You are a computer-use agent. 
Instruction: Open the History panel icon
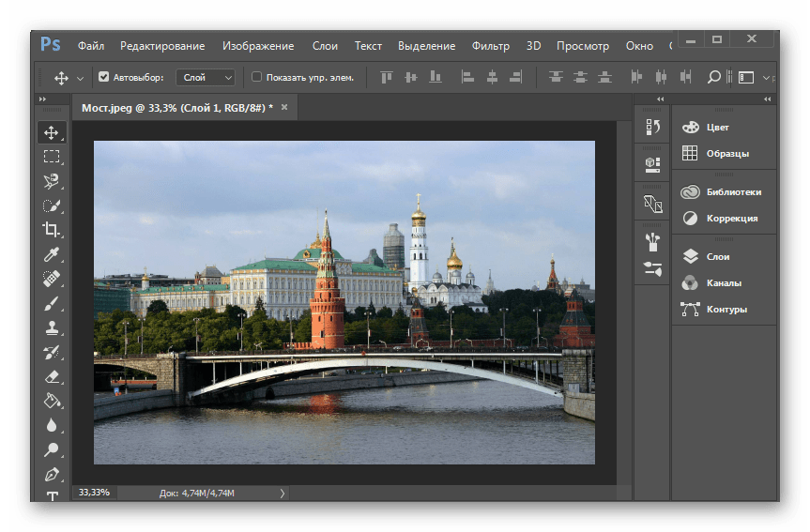click(x=652, y=126)
